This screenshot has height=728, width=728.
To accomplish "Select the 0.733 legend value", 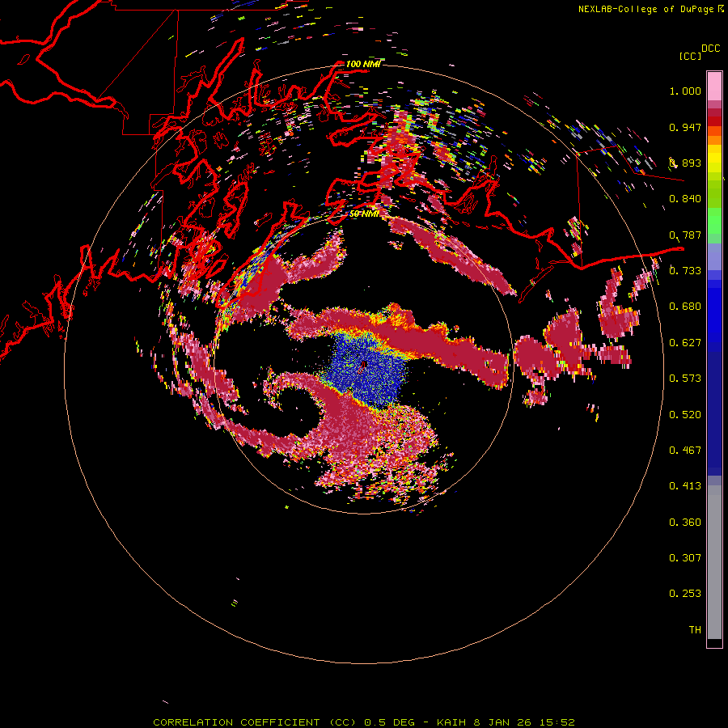I will [x=685, y=271].
